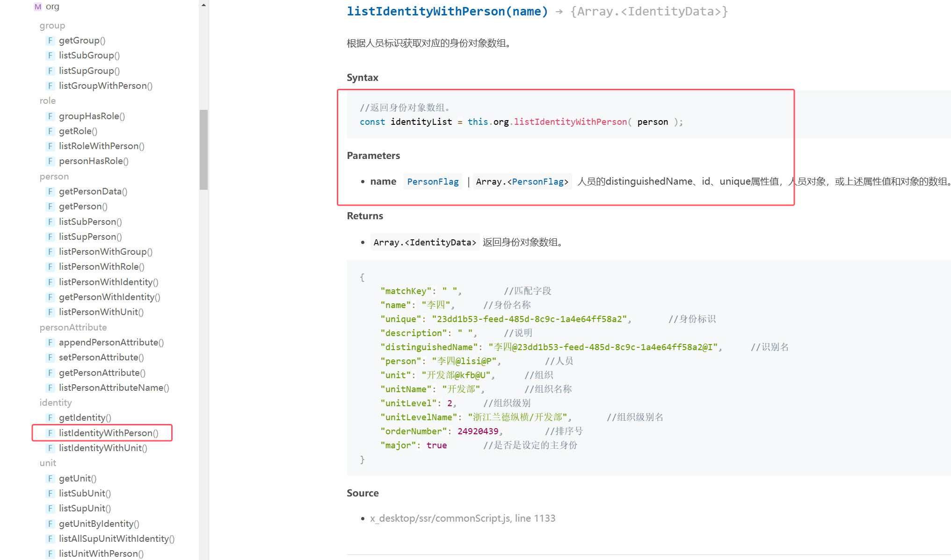Click the F icon beside listIdentityWithUnit()
Screen dimensions: 951x560
coord(50,448)
